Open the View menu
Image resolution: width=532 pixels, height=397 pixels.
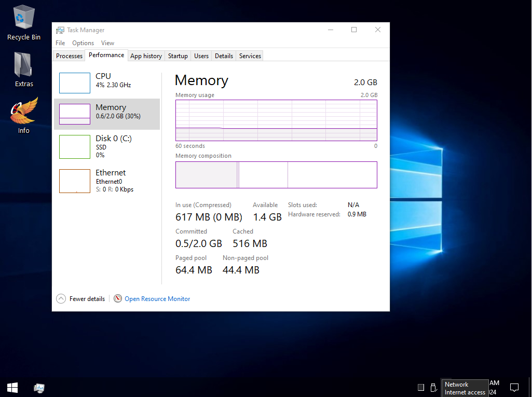(x=107, y=43)
